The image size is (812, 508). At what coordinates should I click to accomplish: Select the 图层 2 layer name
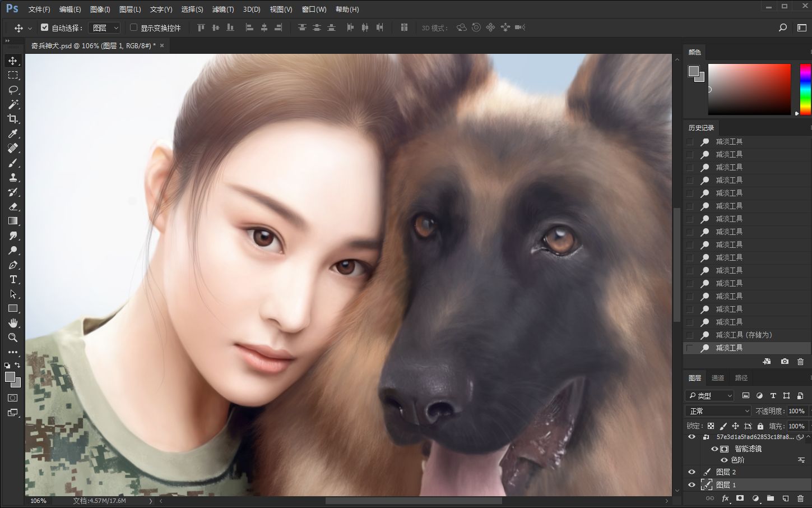(726, 472)
